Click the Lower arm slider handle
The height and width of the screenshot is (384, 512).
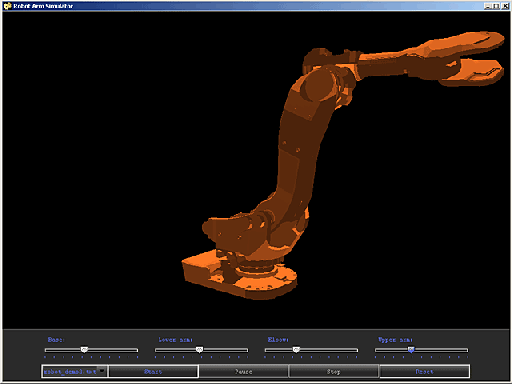(x=199, y=349)
